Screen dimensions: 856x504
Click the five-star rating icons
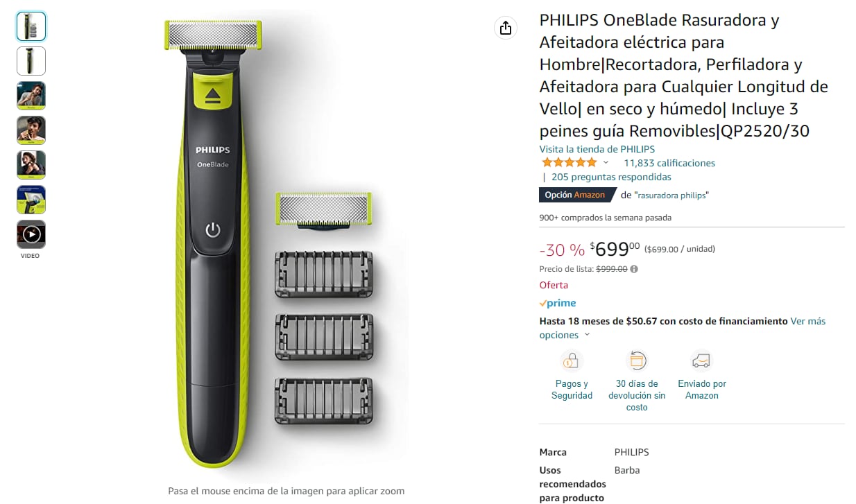[569, 163]
